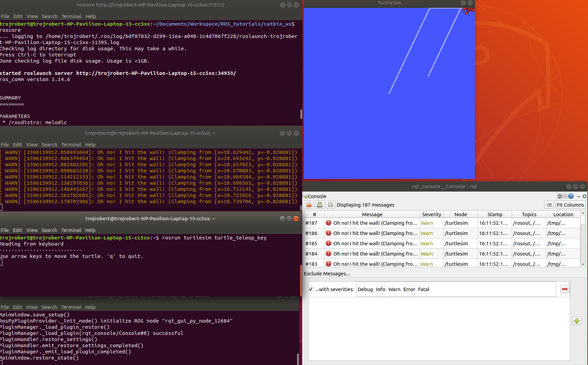588x365 pixels.
Task: Open Help menu in the PluginManager output terminal
Action: click(x=90, y=307)
